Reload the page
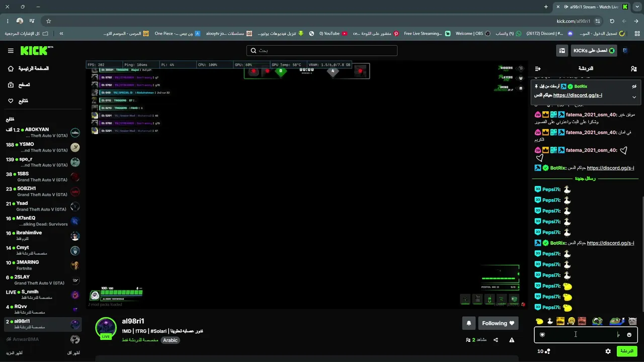Viewport: 644px width, 362px height. 612,21
